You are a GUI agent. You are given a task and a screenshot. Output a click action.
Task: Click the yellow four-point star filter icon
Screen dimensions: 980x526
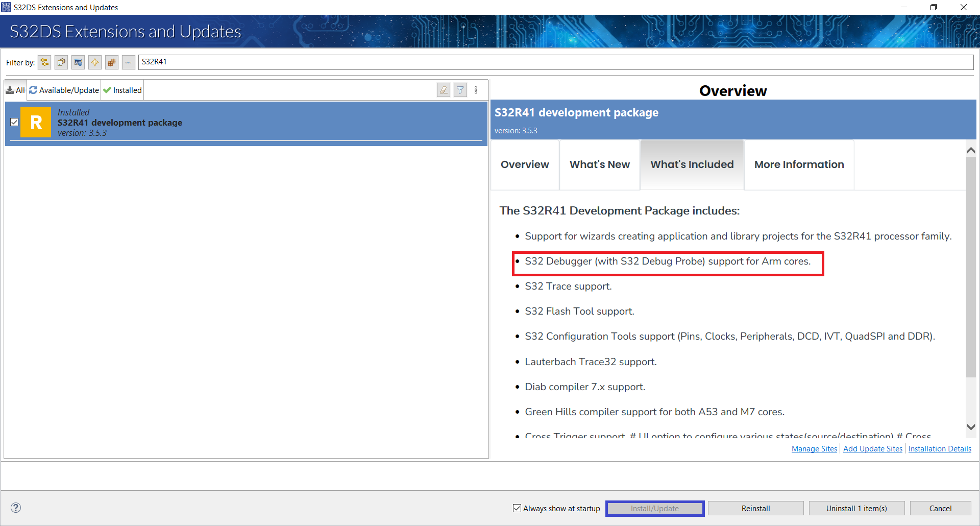[x=95, y=62]
